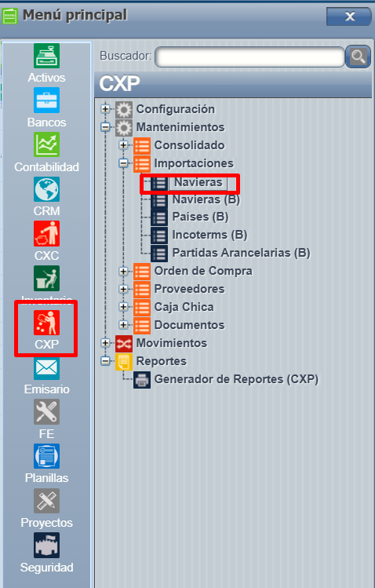Click the Reportes label
This screenshot has width=375, height=588.
pos(161,361)
